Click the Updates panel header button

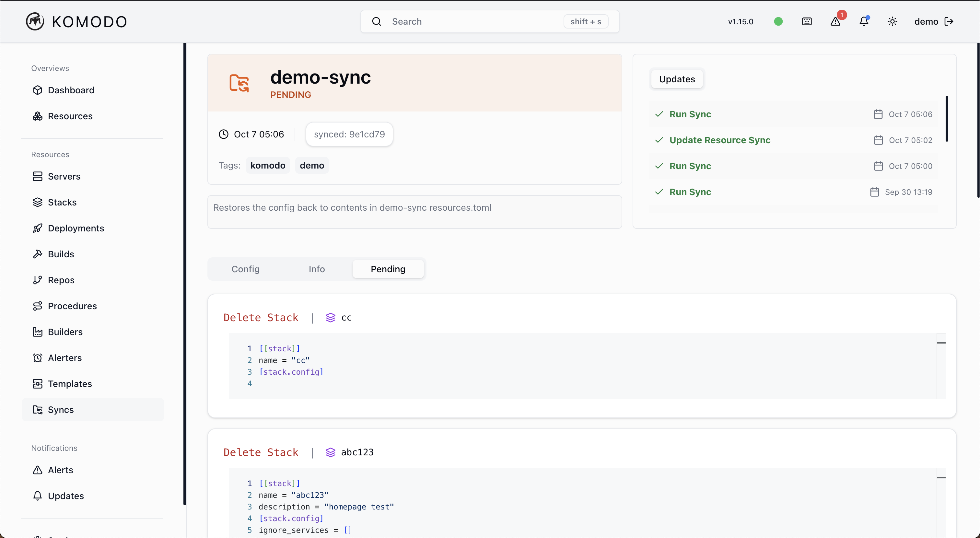tap(677, 79)
